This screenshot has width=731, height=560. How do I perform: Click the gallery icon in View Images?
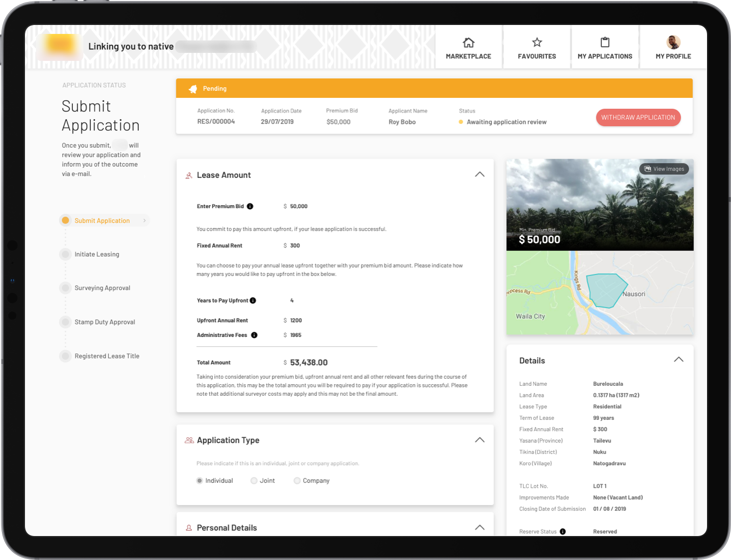pos(648,169)
